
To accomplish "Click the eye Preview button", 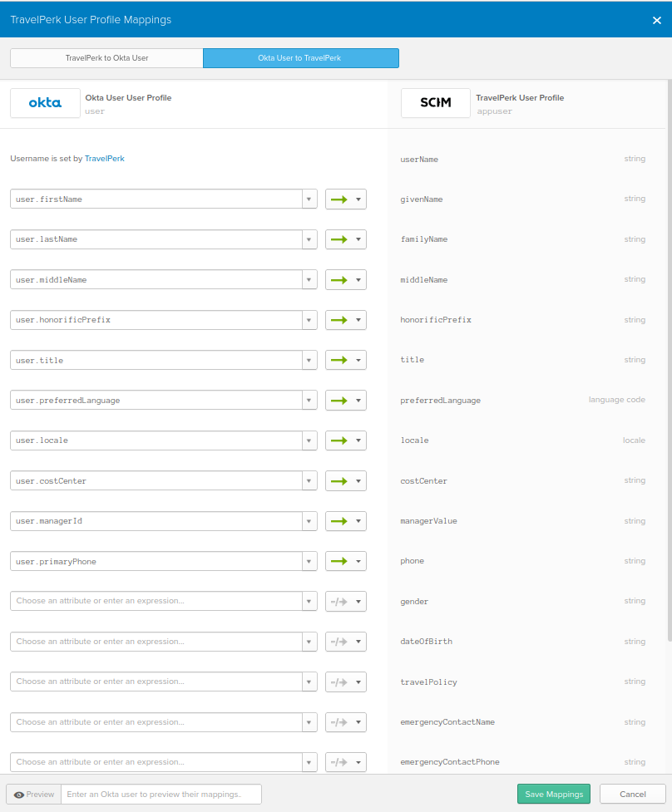I will [x=33, y=795].
